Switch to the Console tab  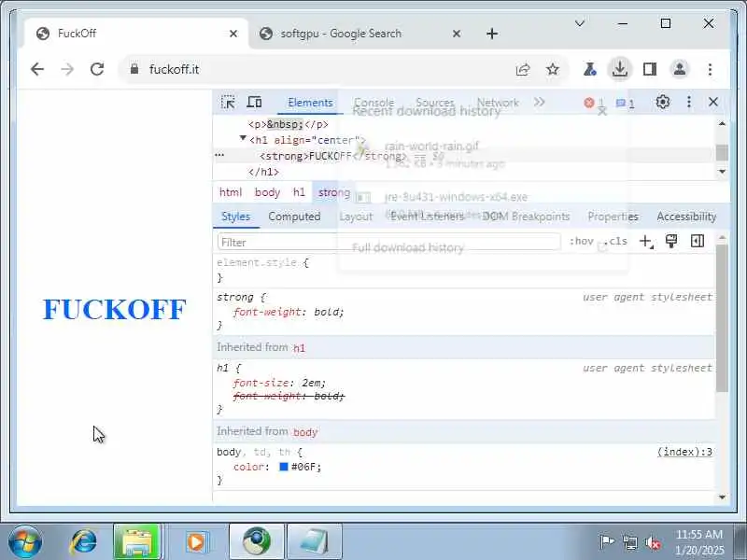tap(374, 103)
